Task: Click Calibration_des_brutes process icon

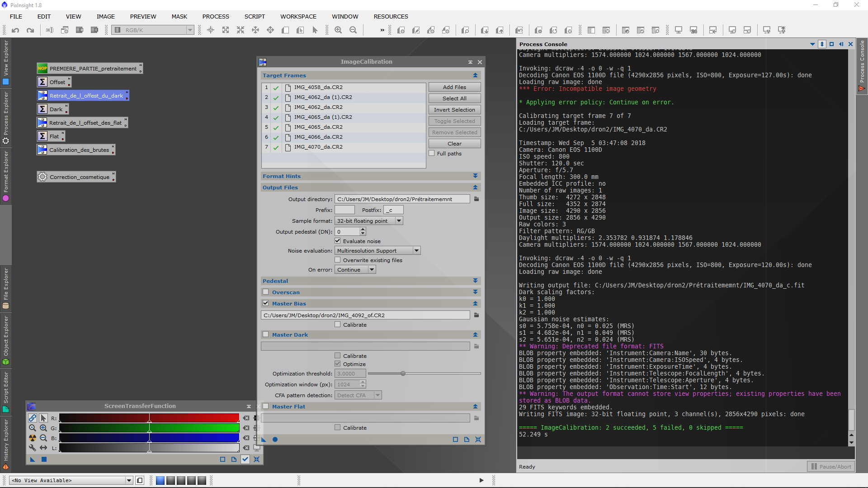Action: pyautogui.click(x=76, y=150)
